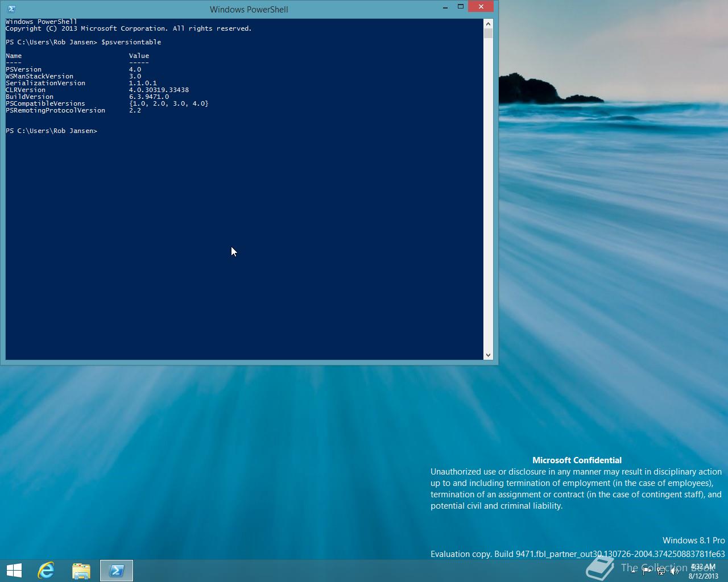Click the Copyright 2013 Microsoft Corporation line
The height and width of the screenshot is (582, 728).
[129, 28]
